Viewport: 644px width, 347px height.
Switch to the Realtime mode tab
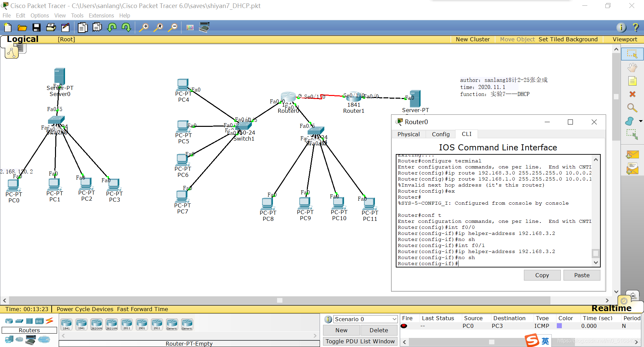(611, 308)
